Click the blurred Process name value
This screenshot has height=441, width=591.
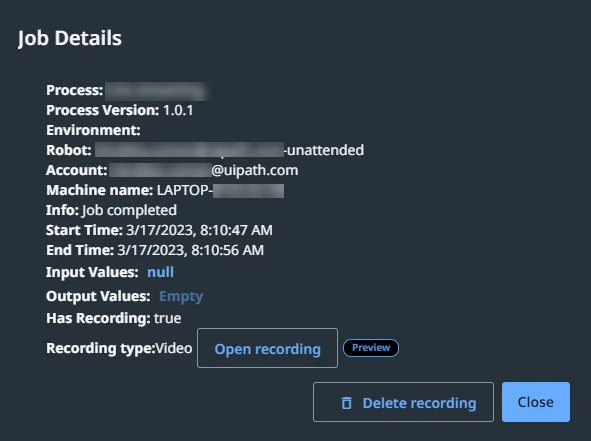pos(156,91)
